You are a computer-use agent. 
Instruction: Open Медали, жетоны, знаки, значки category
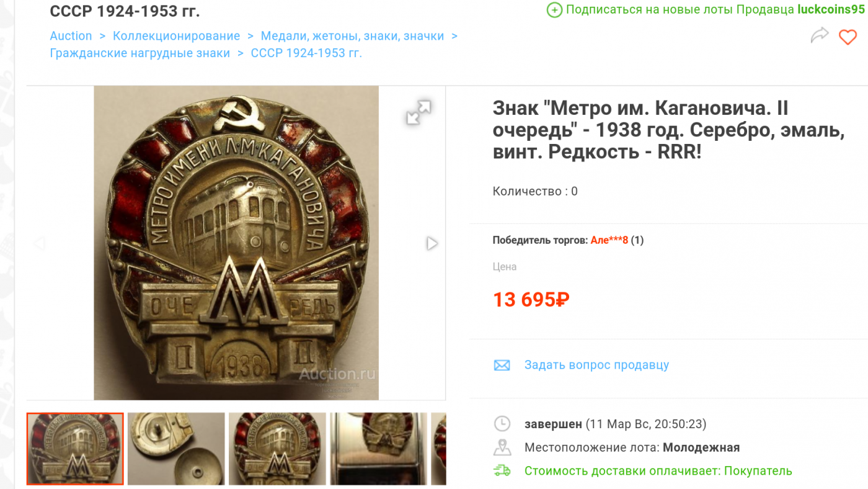(352, 36)
